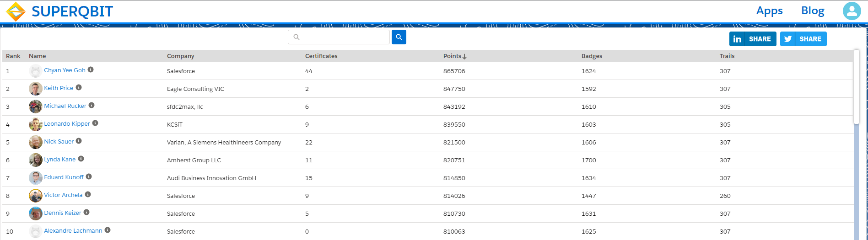Sort by the Name column header

pyautogui.click(x=38, y=56)
